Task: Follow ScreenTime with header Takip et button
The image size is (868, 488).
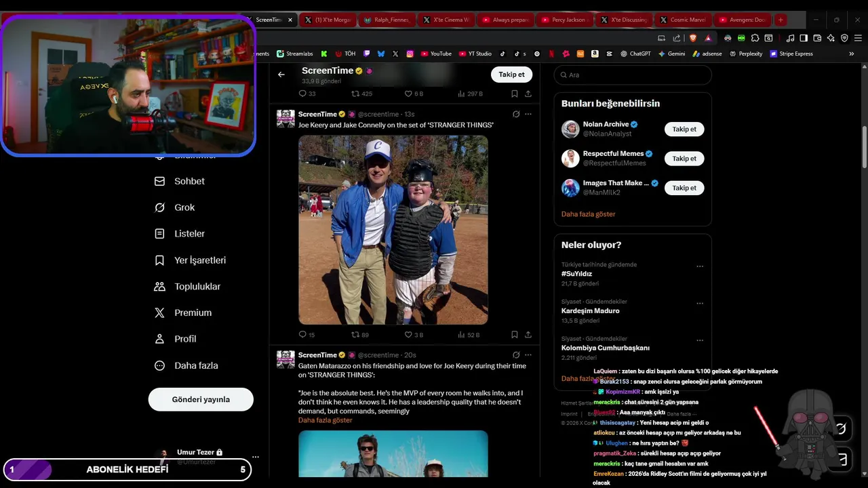Action: coord(511,75)
